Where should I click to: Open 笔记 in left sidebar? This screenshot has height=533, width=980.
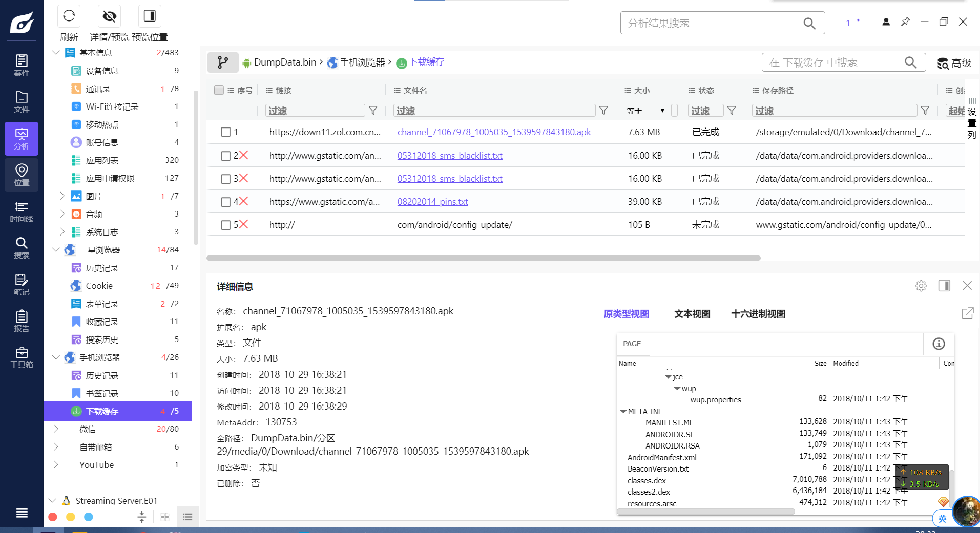click(22, 285)
